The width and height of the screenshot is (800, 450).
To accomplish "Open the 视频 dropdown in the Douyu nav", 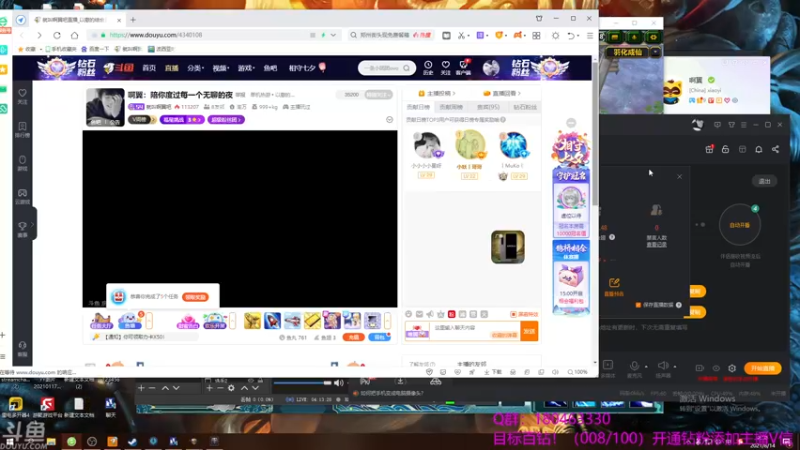I will pyautogui.click(x=220, y=68).
